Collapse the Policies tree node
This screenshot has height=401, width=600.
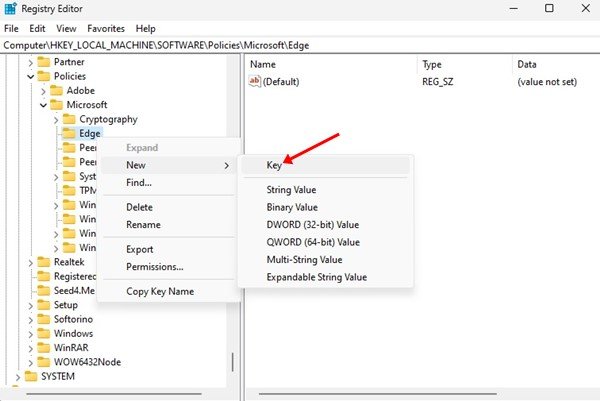coord(31,77)
